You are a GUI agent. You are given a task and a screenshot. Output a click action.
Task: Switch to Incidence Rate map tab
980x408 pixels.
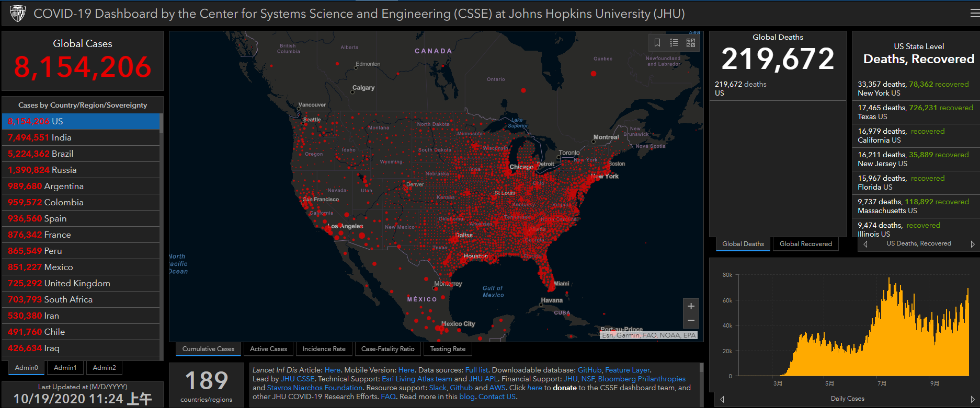324,349
